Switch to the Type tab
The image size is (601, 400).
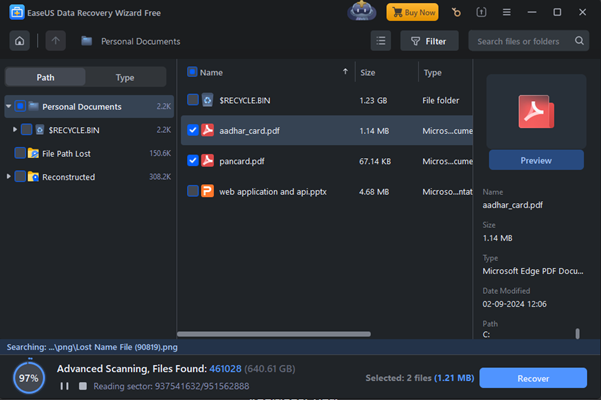(125, 77)
